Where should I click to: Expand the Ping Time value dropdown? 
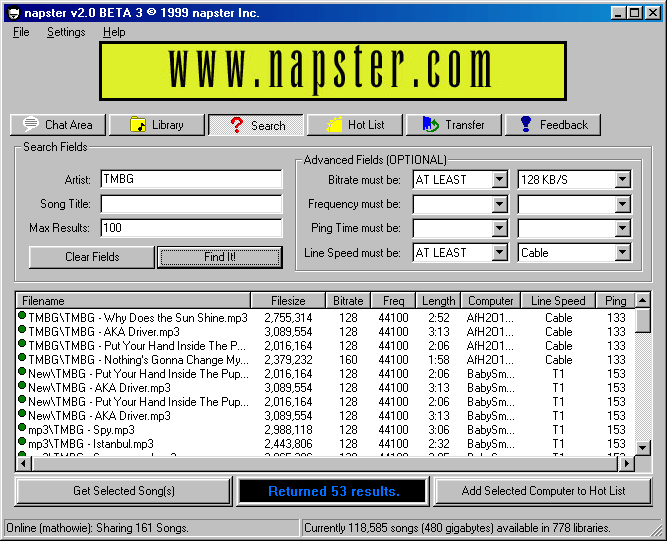622,228
